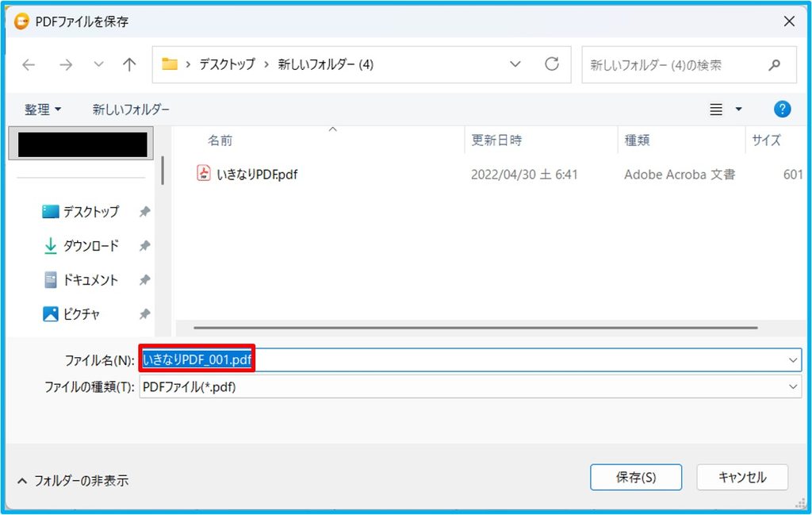This screenshot has height=515, width=812.
Task: Select デスクトップ in the address path
Action: click(228, 64)
